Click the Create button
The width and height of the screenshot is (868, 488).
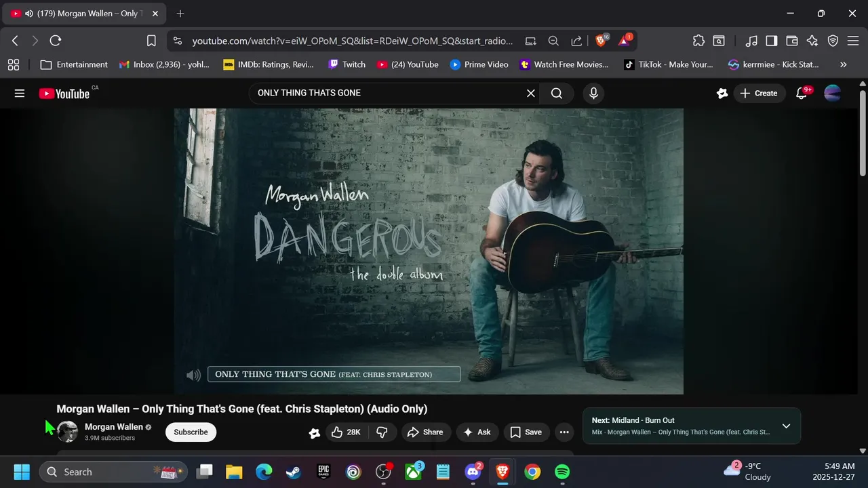[759, 94]
